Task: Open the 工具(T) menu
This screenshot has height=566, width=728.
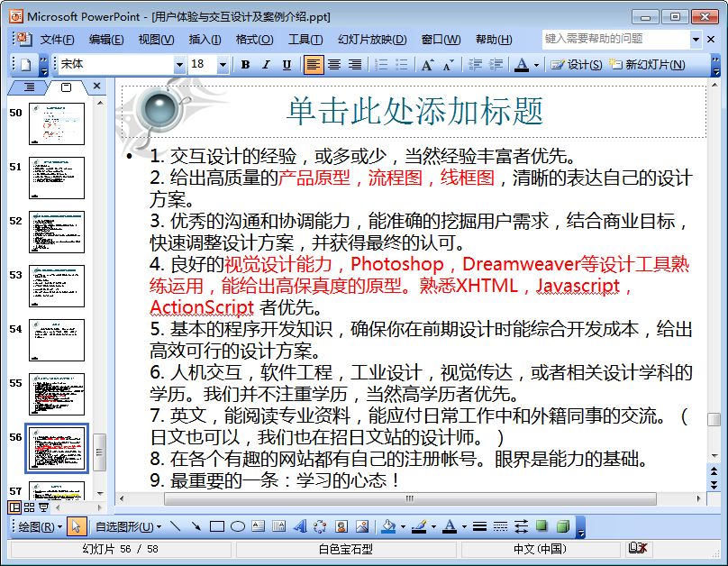Action: (x=305, y=40)
